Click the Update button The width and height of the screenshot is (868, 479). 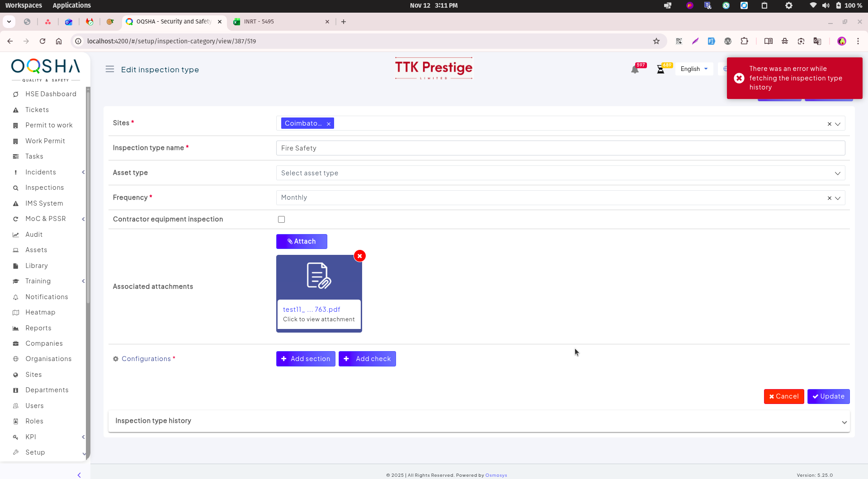point(828,396)
